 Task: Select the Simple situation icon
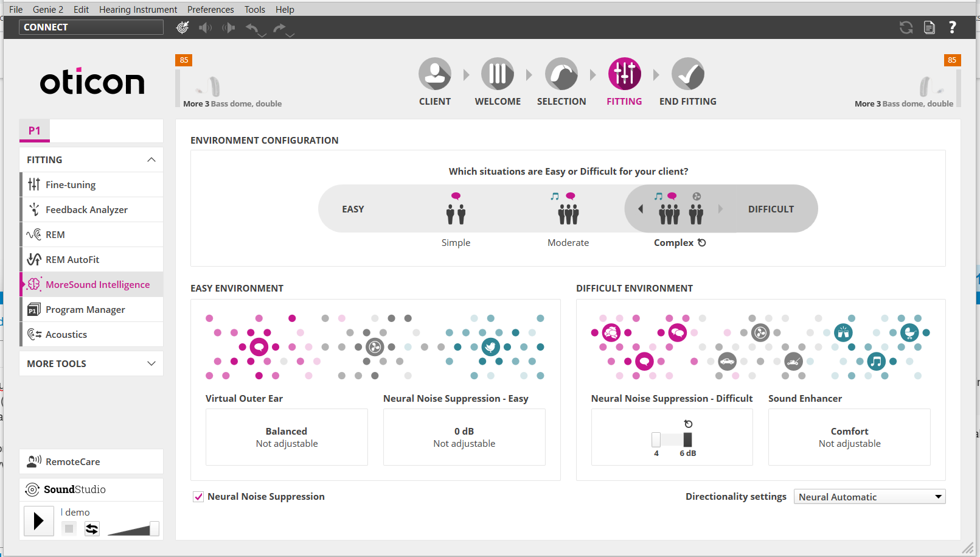point(456,209)
